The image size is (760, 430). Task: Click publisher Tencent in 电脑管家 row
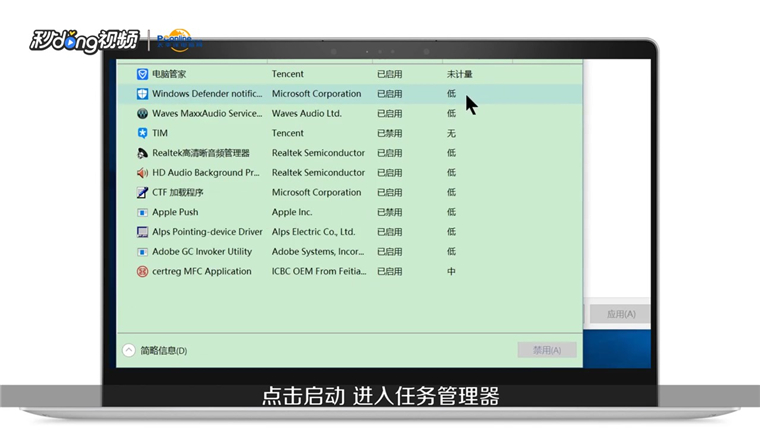(287, 74)
